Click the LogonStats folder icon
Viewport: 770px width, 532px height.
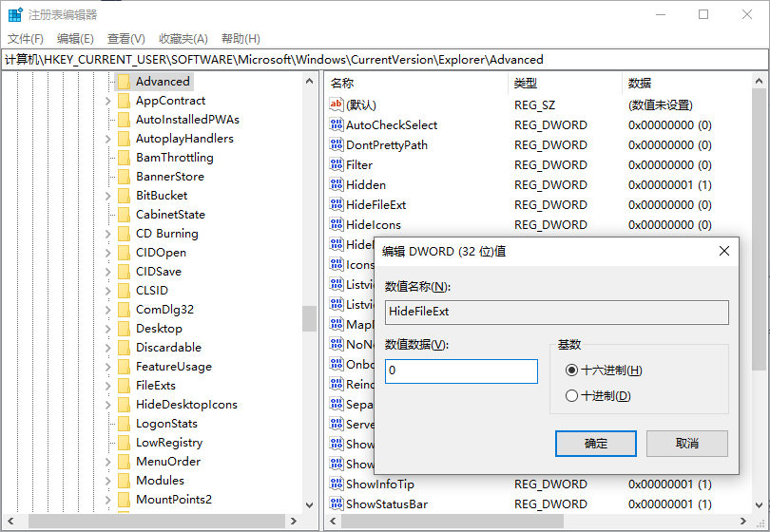tap(124, 424)
